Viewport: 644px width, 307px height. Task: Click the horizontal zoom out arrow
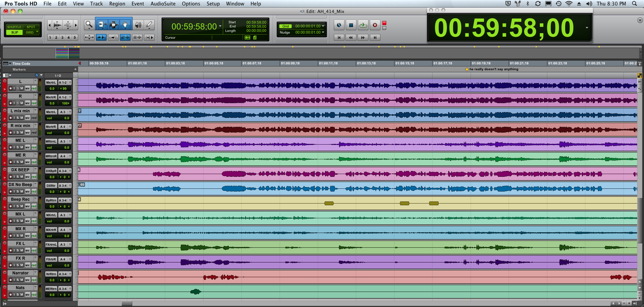[49, 25]
